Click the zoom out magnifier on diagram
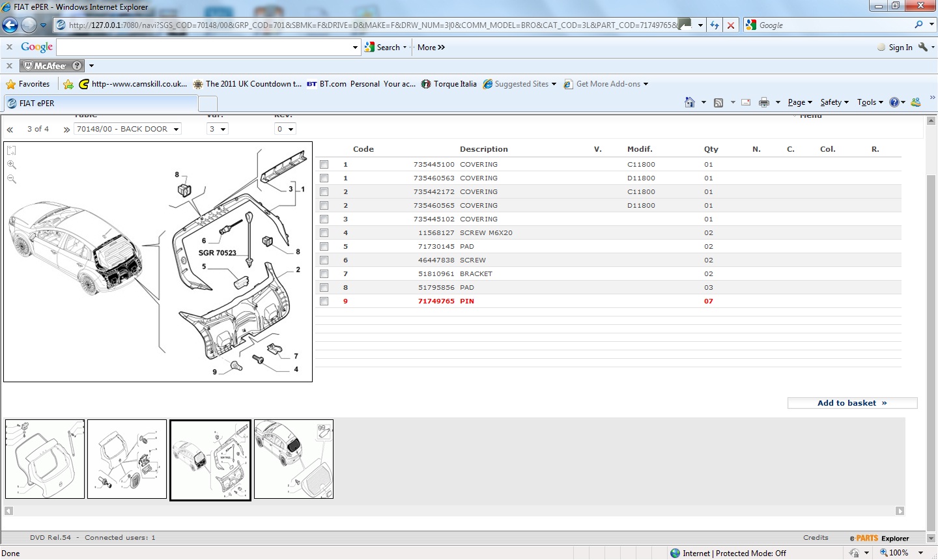The image size is (938, 560). click(12, 179)
